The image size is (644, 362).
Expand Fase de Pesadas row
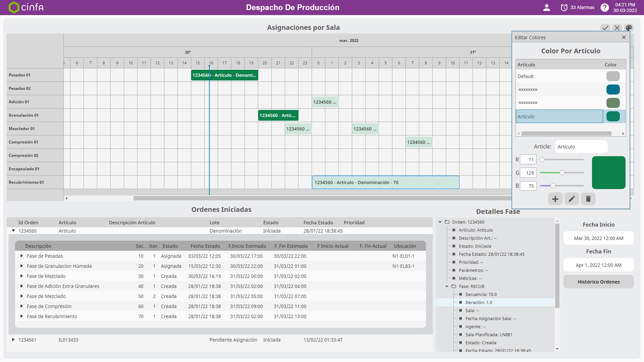click(22, 256)
